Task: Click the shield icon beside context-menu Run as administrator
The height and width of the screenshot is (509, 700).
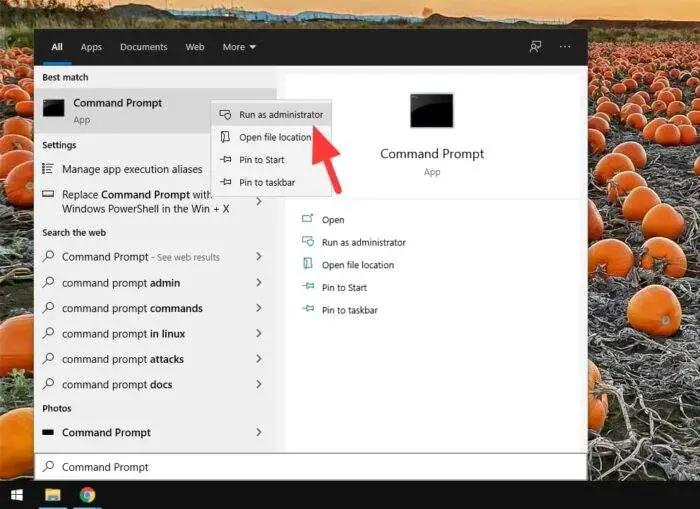Action: point(225,115)
